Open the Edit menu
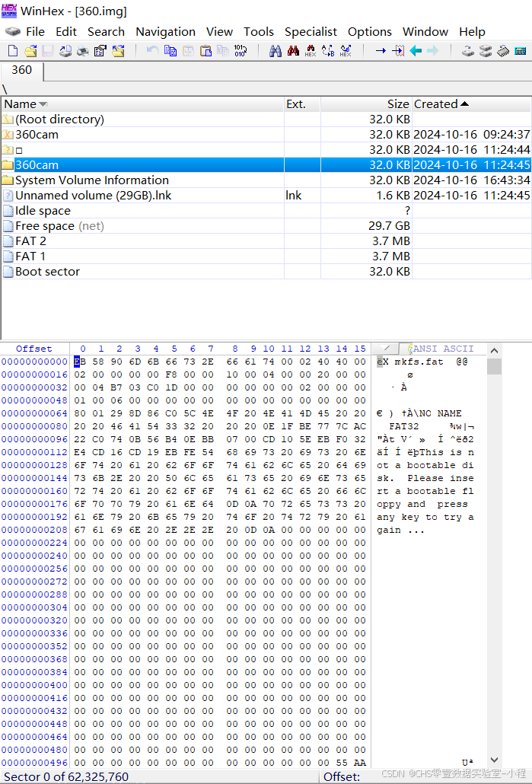532x784 pixels. (66, 31)
